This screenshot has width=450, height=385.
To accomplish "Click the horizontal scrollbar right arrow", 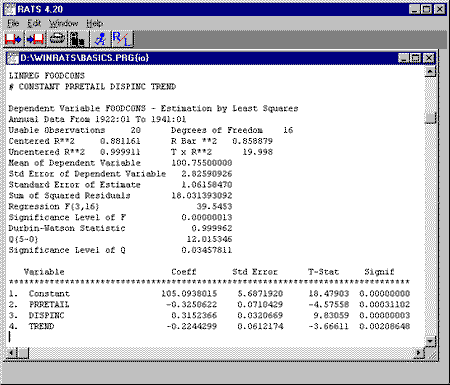I will (419, 353).
